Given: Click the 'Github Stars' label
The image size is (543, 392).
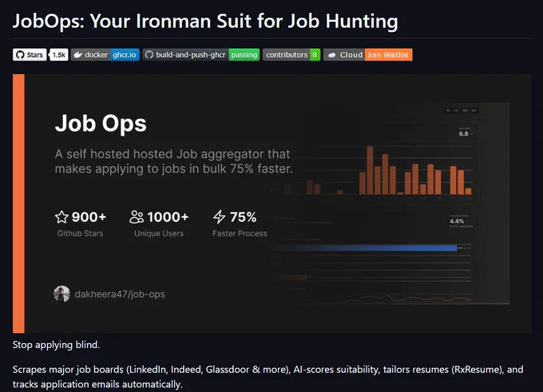Looking at the screenshot, I should pyautogui.click(x=81, y=233).
